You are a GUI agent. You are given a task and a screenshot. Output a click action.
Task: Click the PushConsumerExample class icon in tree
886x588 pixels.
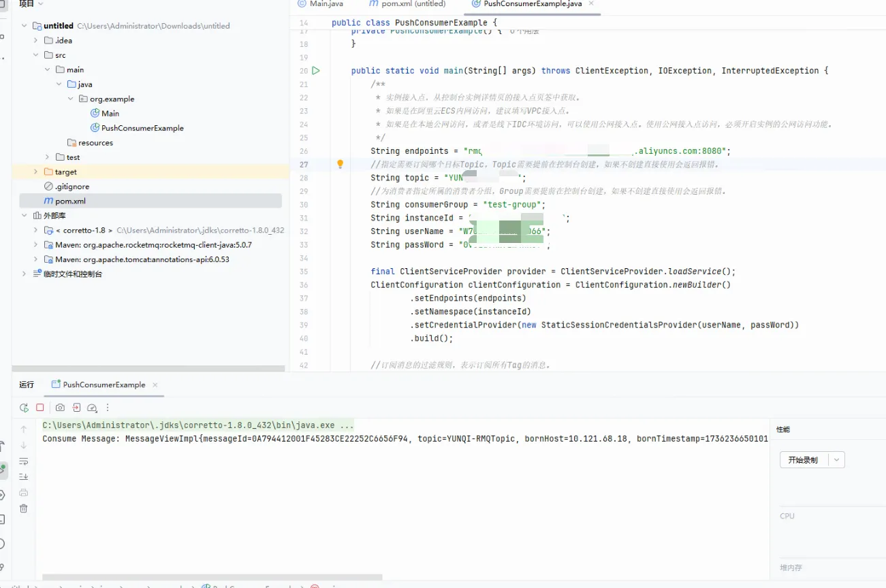click(x=95, y=128)
